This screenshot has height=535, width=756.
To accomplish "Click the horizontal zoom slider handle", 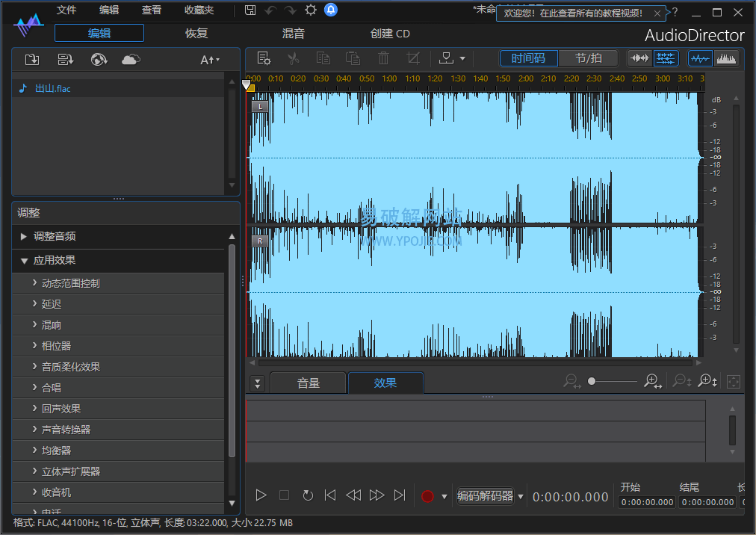I will click(592, 381).
